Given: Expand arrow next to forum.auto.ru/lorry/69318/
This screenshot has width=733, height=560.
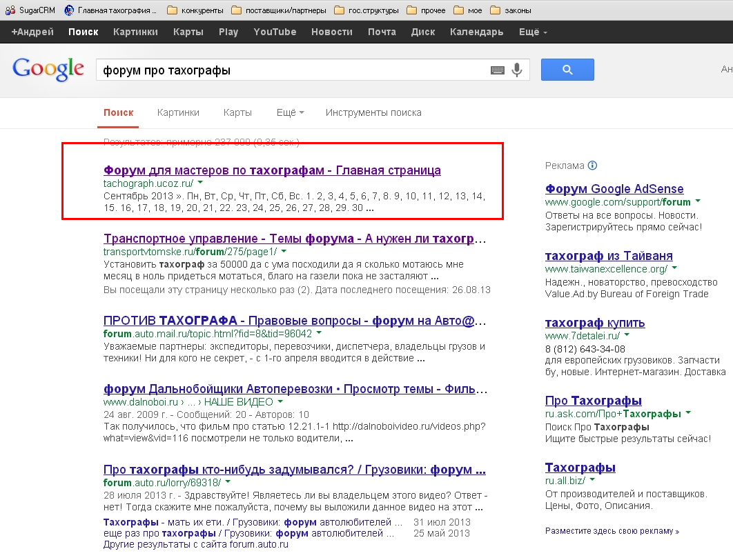Looking at the screenshot, I should (228, 481).
